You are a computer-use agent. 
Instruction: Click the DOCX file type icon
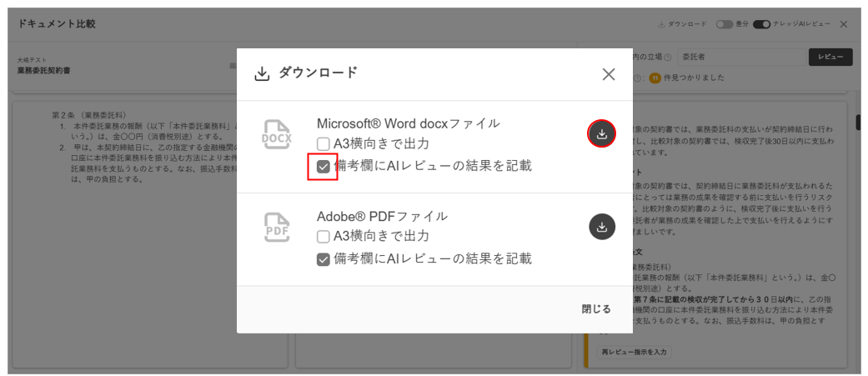point(277,134)
